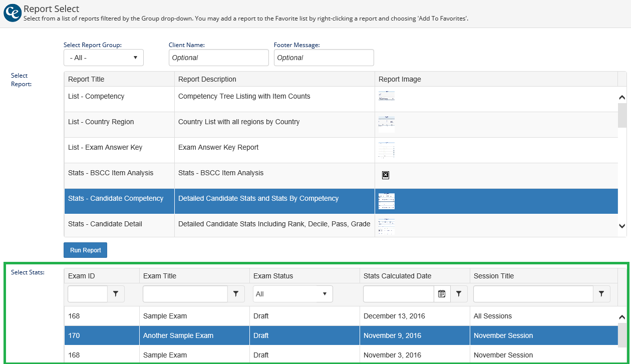Open the Exam Status filter dropdown
The height and width of the screenshot is (364, 631).
(292, 294)
